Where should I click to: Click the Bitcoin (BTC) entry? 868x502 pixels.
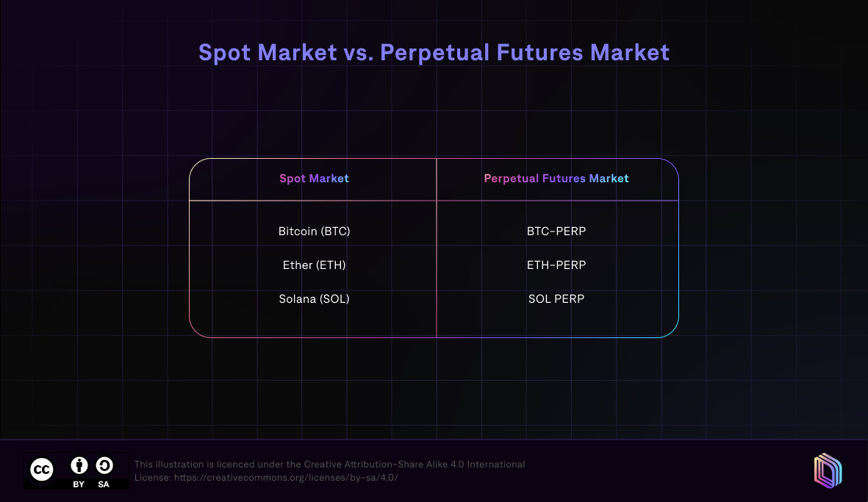pos(314,232)
